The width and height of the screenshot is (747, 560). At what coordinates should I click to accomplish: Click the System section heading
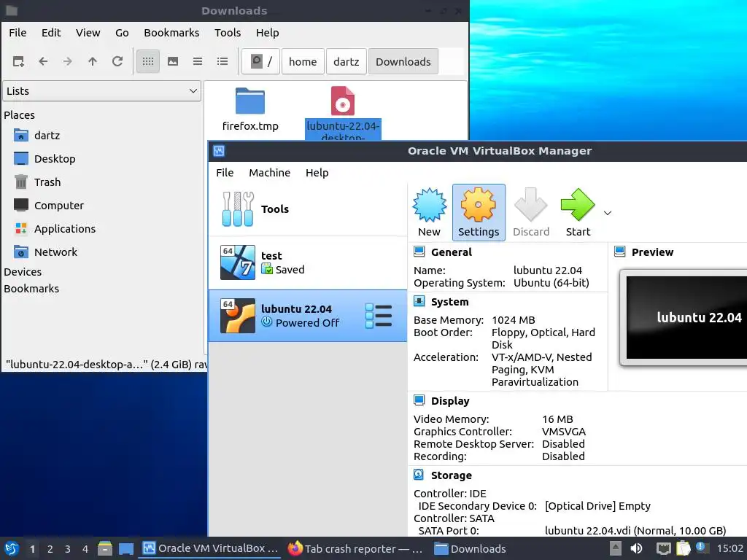449,302
